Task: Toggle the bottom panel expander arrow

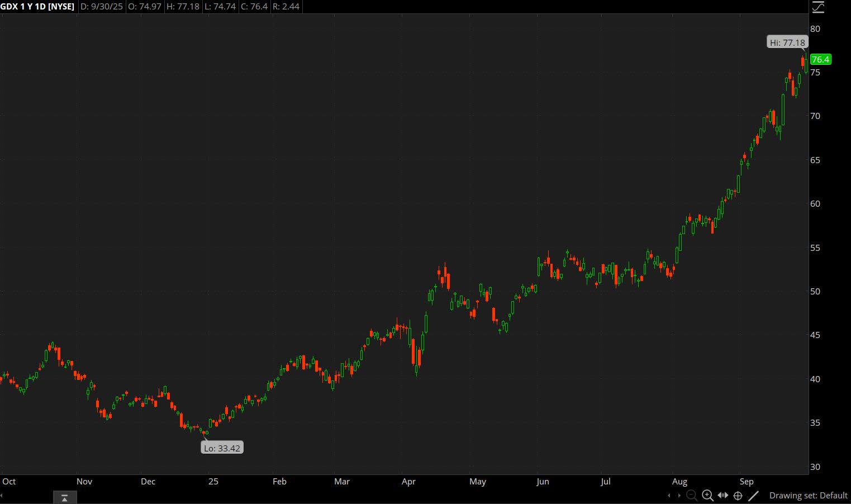Action: coord(65,497)
